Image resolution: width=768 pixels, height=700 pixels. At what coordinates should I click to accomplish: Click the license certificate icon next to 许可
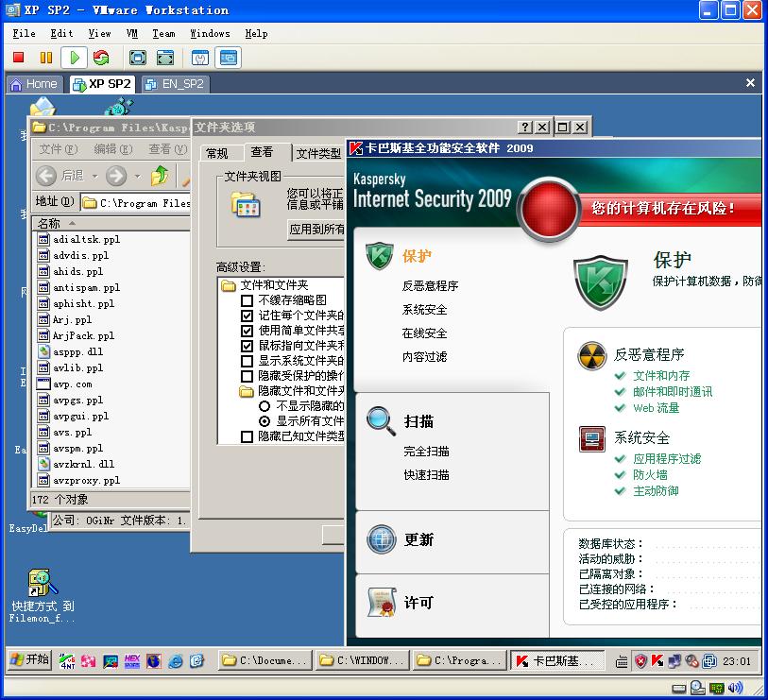381,602
